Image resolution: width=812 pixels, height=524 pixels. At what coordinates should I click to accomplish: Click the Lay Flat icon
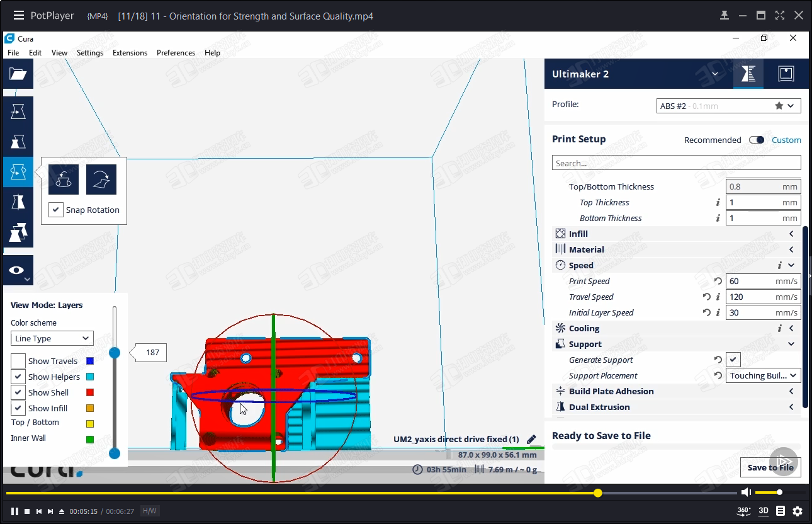click(101, 179)
